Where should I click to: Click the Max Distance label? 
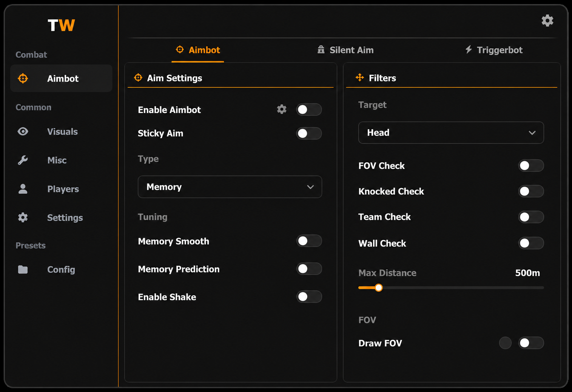(387, 273)
